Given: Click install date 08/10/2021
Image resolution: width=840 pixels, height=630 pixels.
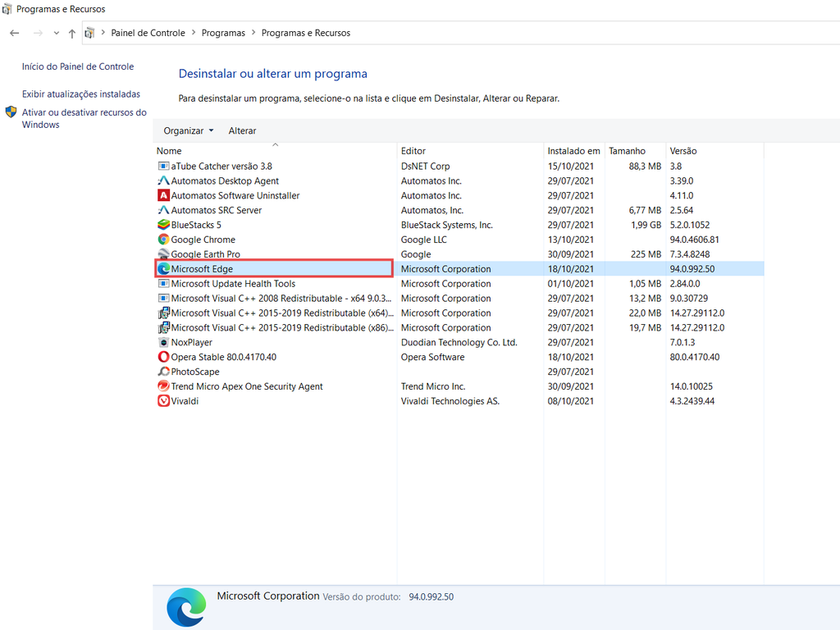Looking at the screenshot, I should point(571,400).
